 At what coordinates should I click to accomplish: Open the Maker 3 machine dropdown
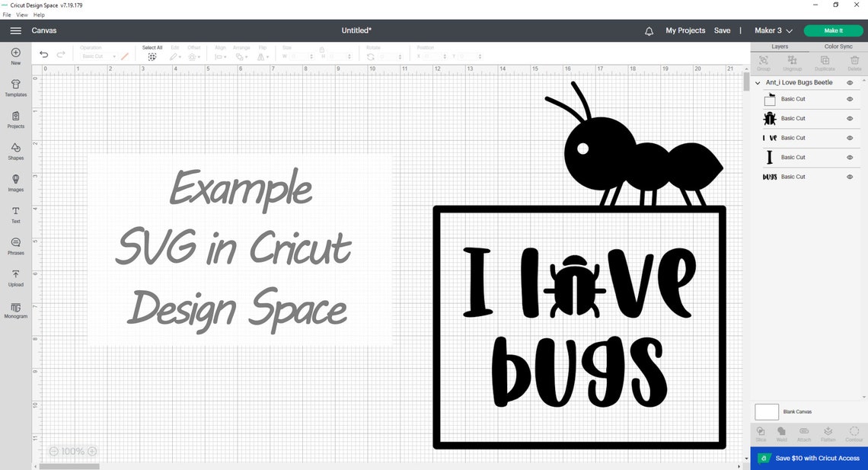[771, 30]
